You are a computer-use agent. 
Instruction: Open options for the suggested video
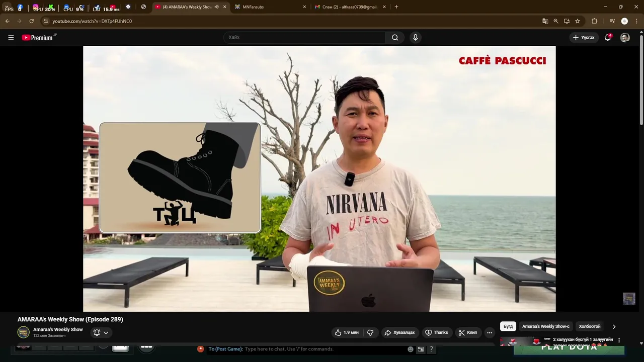(x=619, y=340)
